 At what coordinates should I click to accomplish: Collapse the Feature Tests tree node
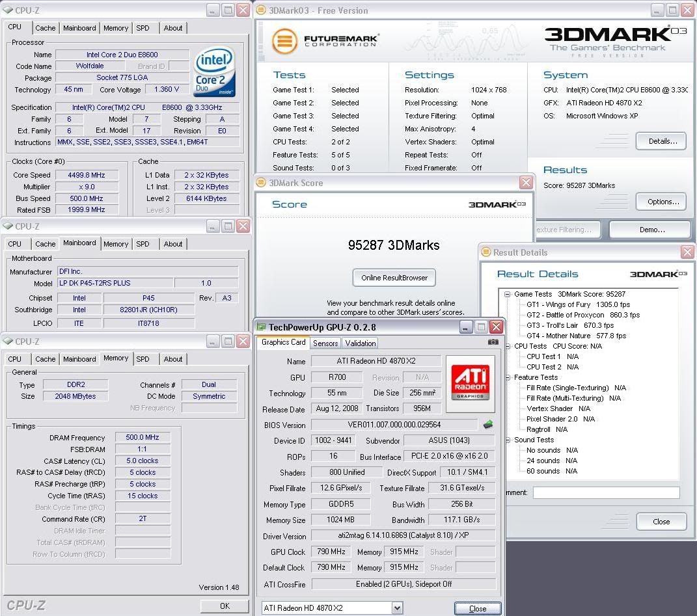tap(507, 377)
